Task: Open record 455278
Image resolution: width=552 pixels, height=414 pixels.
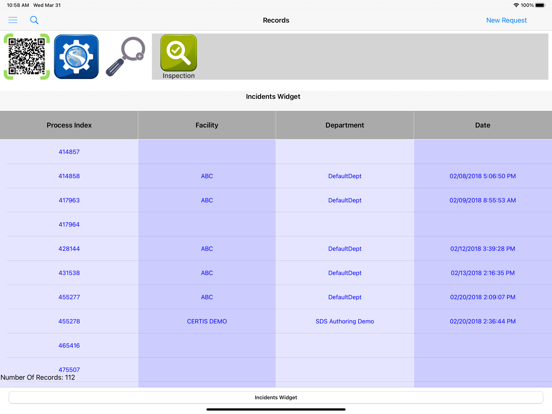Action: point(69,321)
